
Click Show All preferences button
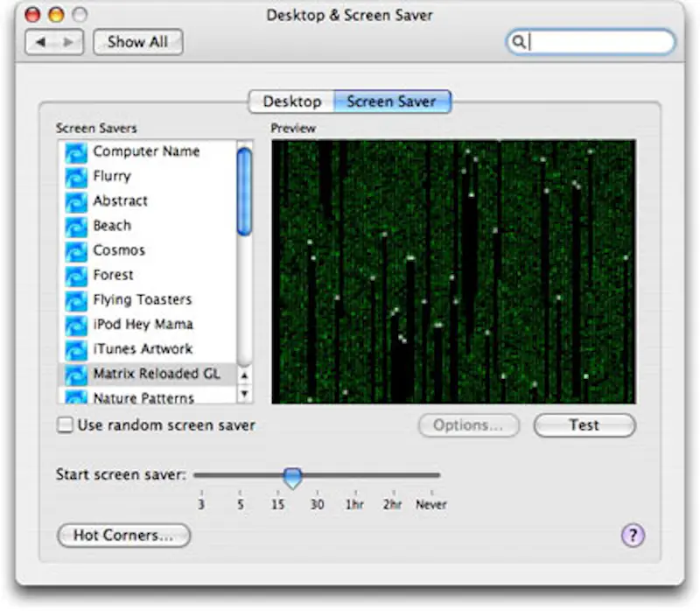click(137, 42)
